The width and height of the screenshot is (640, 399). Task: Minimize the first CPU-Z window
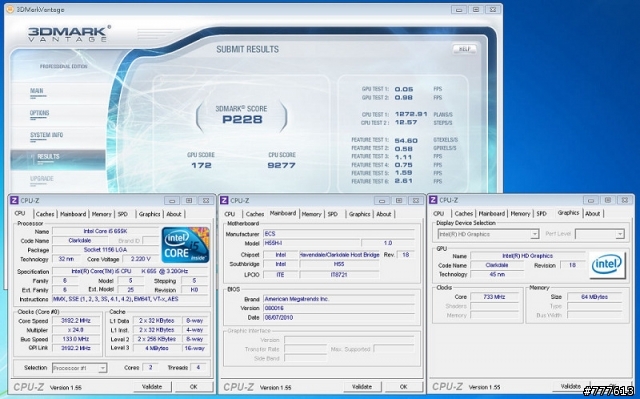tap(172, 201)
